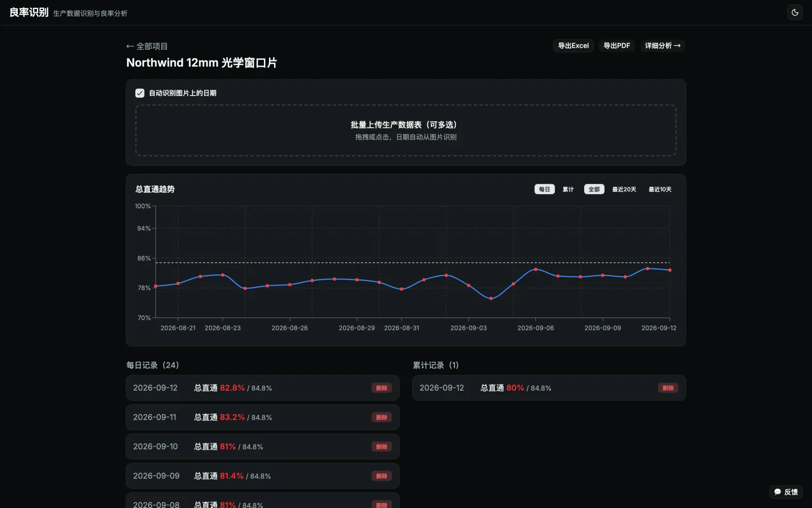812x508 pixels.
Task: Toggle dark mode moon icon
Action: [795, 12]
